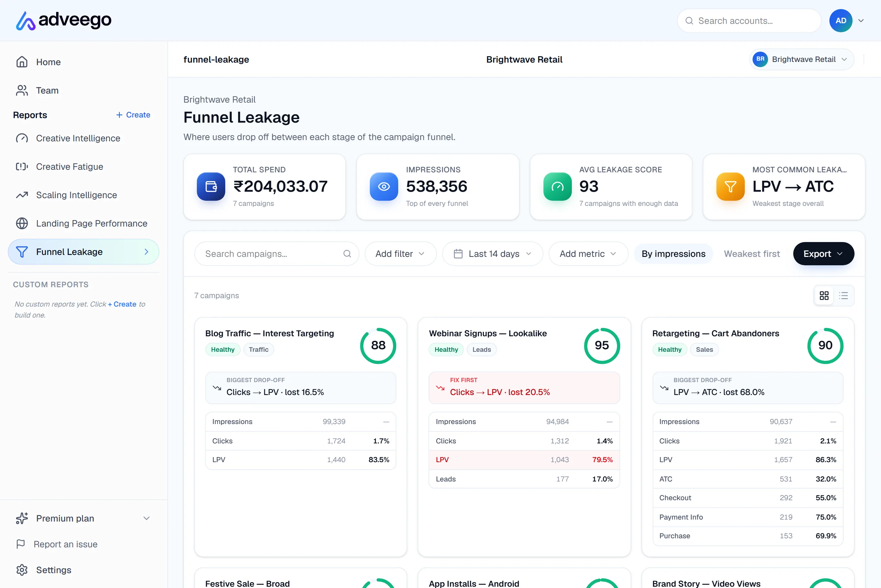The height and width of the screenshot is (588, 881).
Task: Open the Export dropdown
Action: coord(824,254)
